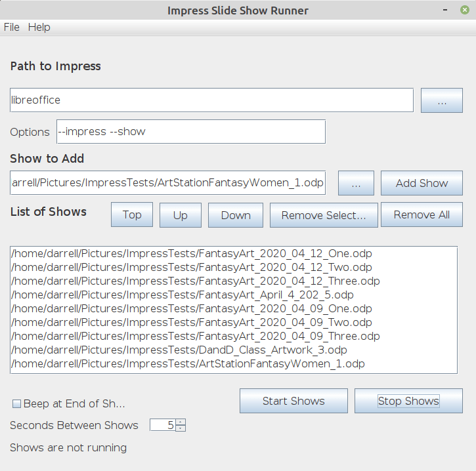Increase seconds between shows with up arrow
The width and height of the screenshot is (476, 471).
point(181,422)
